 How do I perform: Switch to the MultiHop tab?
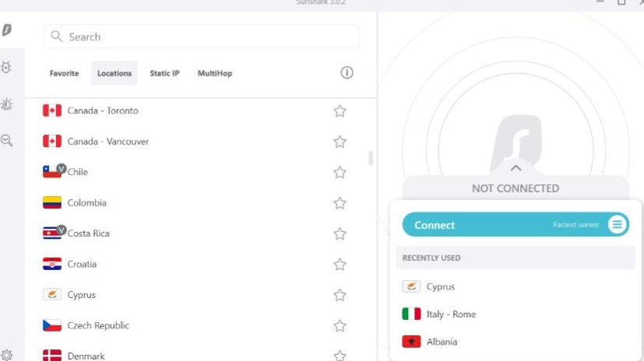pyautogui.click(x=215, y=73)
